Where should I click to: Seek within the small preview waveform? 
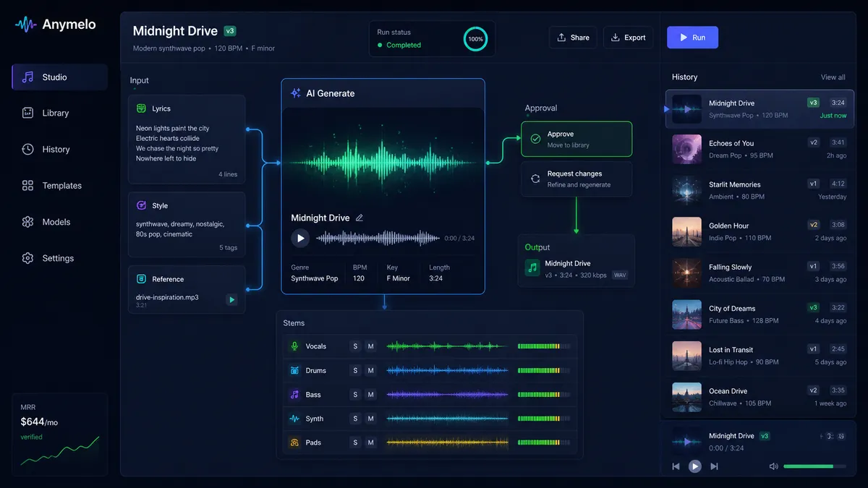click(378, 238)
